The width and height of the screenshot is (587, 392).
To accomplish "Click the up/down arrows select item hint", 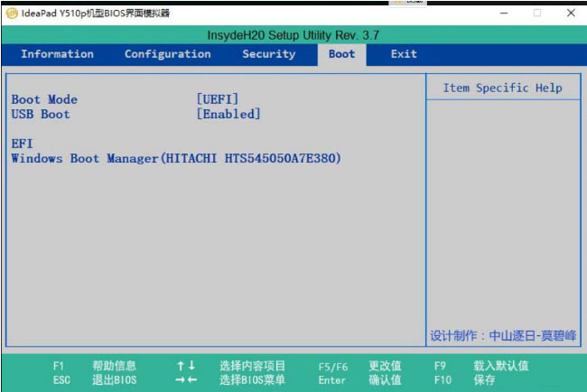I will click(x=230, y=366).
